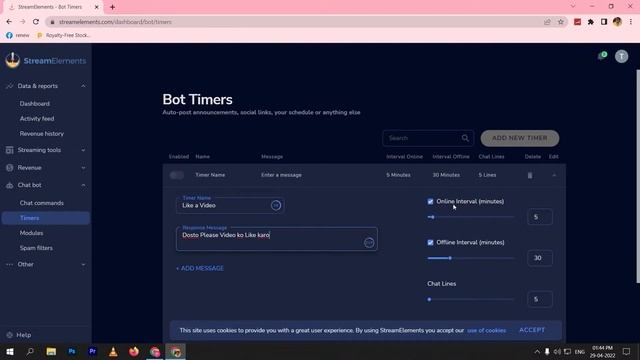Uncheck Online Interval (minutes) checkbox
640x360 pixels.
coord(430,202)
